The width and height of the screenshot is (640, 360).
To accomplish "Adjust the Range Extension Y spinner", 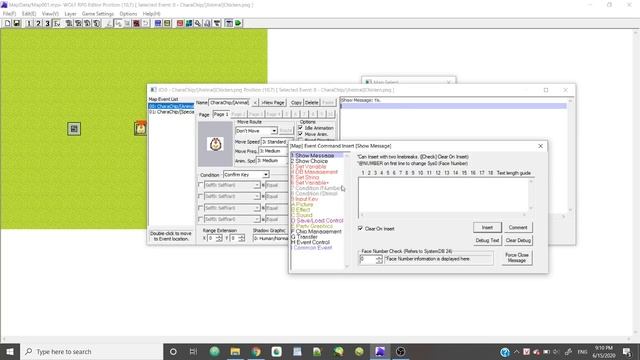I will (242, 238).
